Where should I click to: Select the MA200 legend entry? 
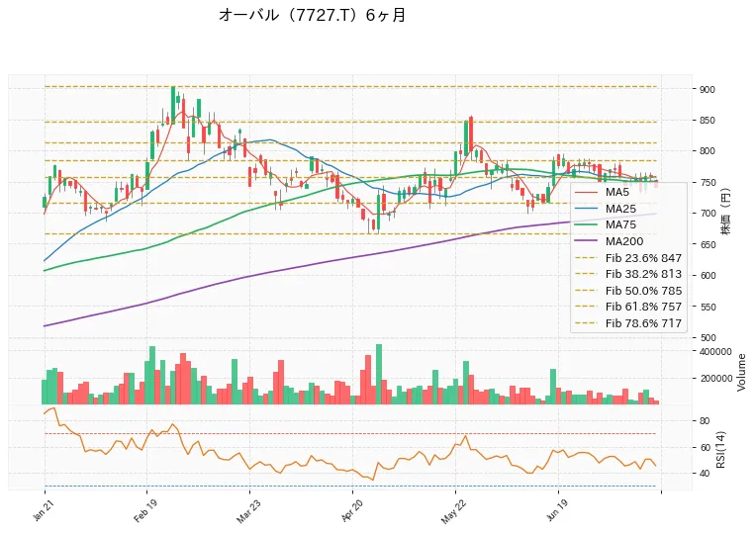pos(610,241)
